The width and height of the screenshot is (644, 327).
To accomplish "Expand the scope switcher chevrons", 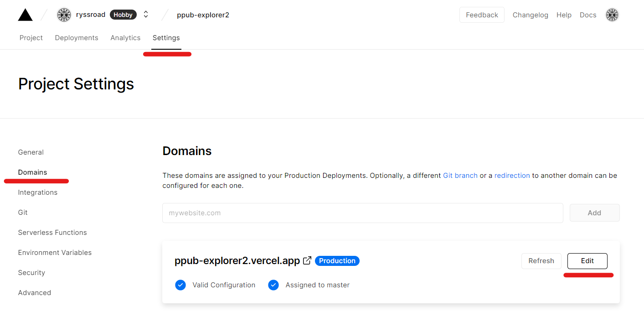I will point(146,15).
